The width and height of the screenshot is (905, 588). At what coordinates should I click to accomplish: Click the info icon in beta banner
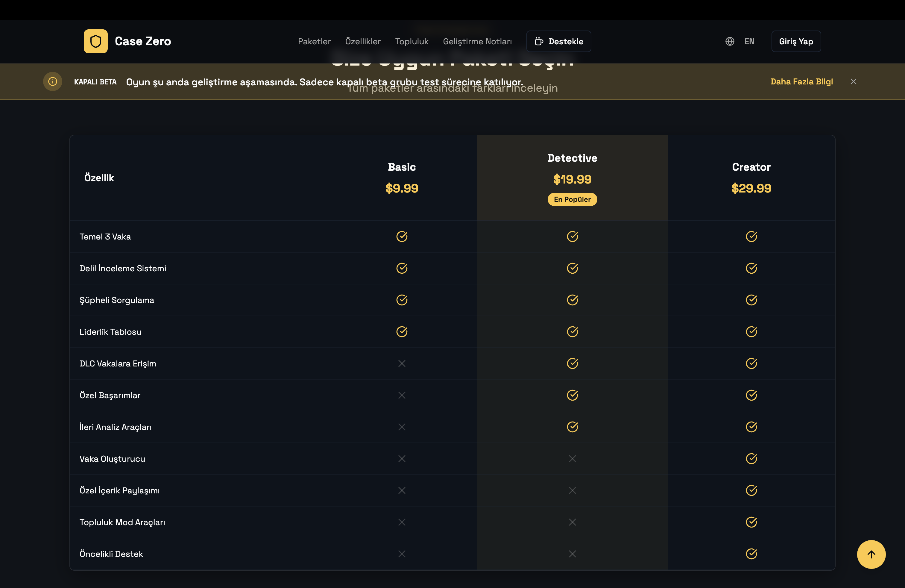pyautogui.click(x=52, y=81)
